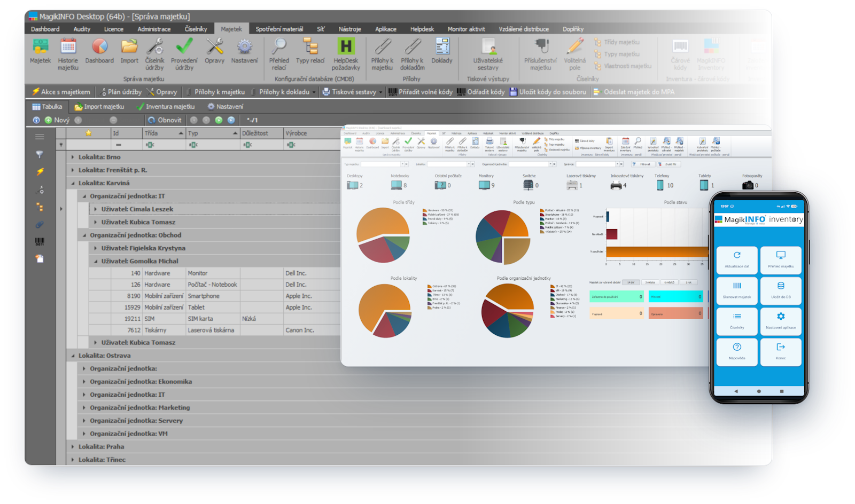
Task: Click the funnel filter icon in left sidebar
Action: tap(40, 154)
